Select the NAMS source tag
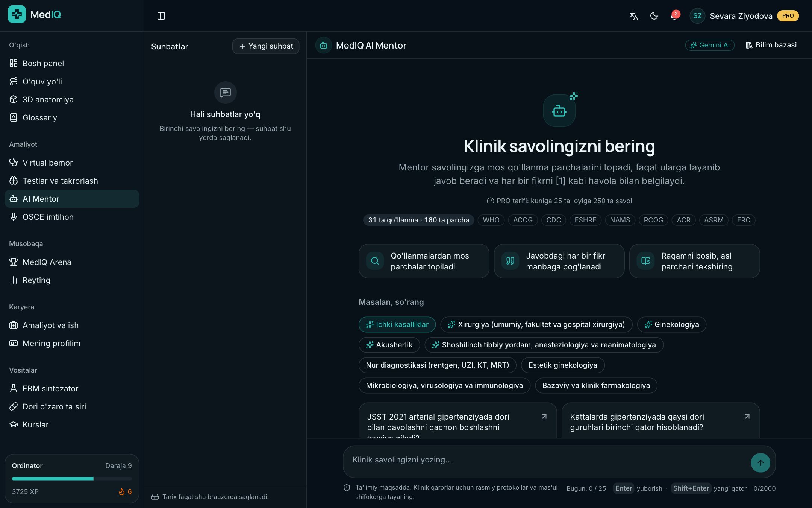812x508 pixels. pos(620,220)
